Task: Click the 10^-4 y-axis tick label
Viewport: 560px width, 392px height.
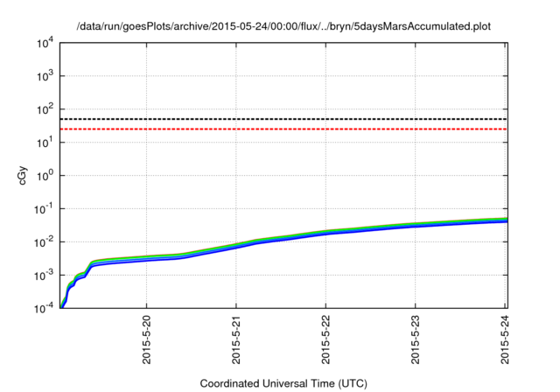Action: coord(44,308)
